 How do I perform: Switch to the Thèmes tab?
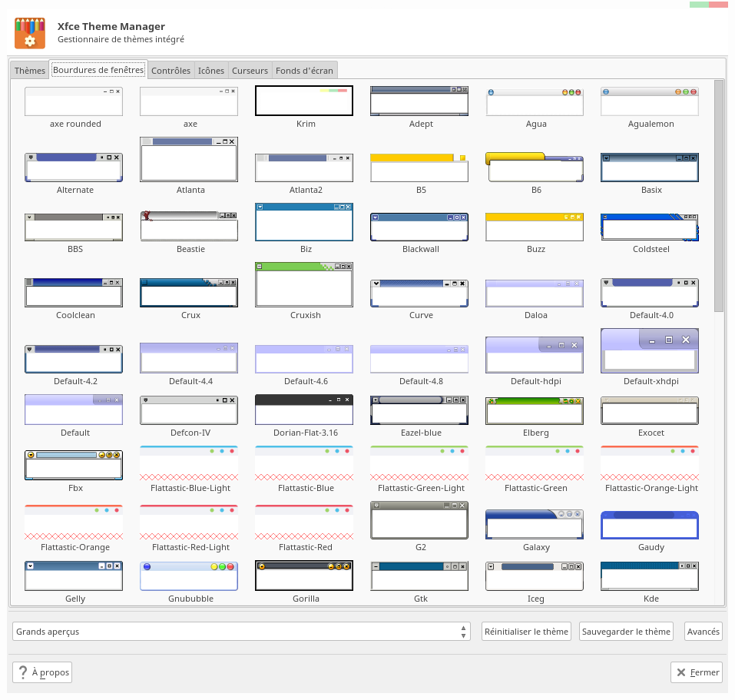29,71
